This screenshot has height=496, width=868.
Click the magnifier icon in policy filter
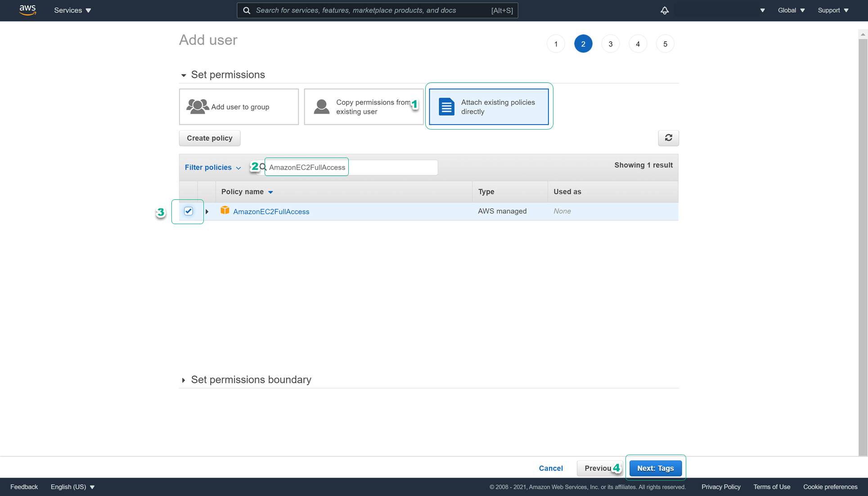(x=263, y=167)
